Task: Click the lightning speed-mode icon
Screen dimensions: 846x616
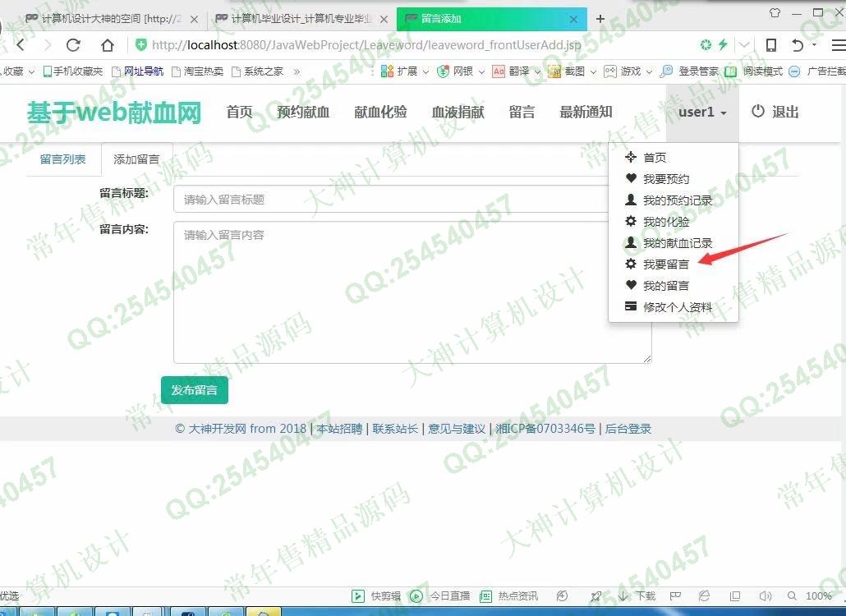Action: (723, 45)
